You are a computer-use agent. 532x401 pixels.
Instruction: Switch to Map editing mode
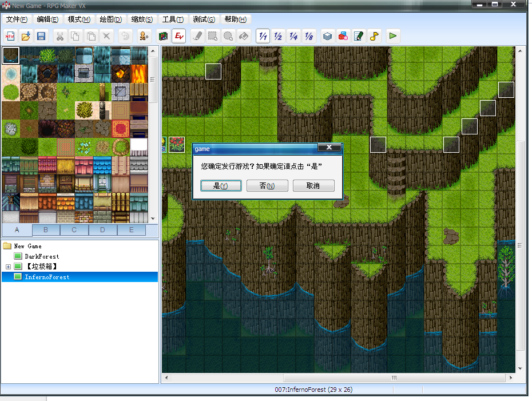pyautogui.click(x=164, y=36)
